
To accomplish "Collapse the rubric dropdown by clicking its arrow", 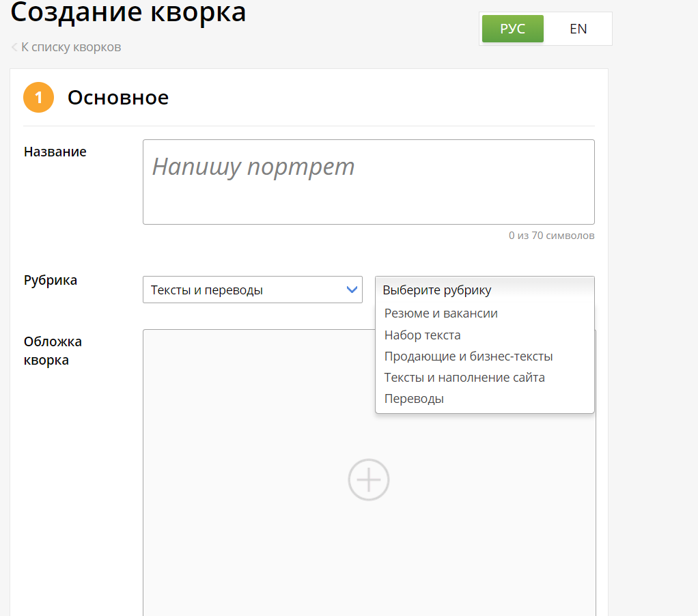I will point(352,290).
